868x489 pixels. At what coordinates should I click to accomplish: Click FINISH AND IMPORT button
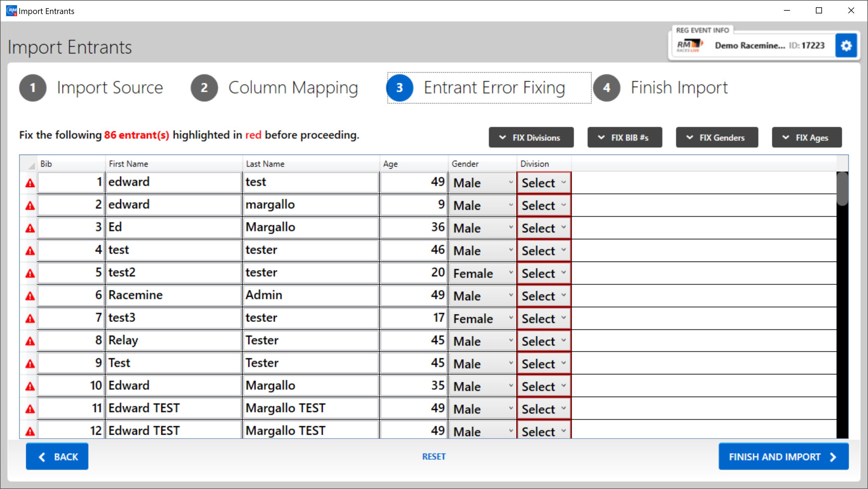[x=783, y=456]
